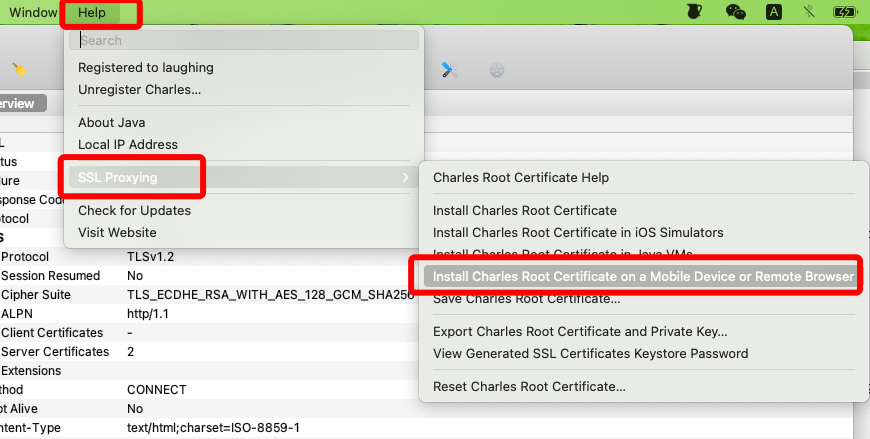Click the text/html;charset=ISO-8859-1 value
Image resolution: width=870 pixels, height=439 pixels.
pyautogui.click(x=213, y=427)
